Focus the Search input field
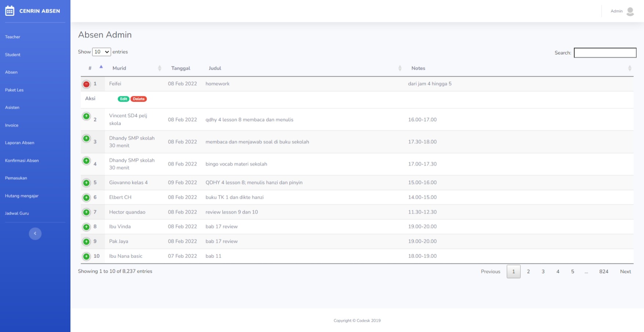 605,53
